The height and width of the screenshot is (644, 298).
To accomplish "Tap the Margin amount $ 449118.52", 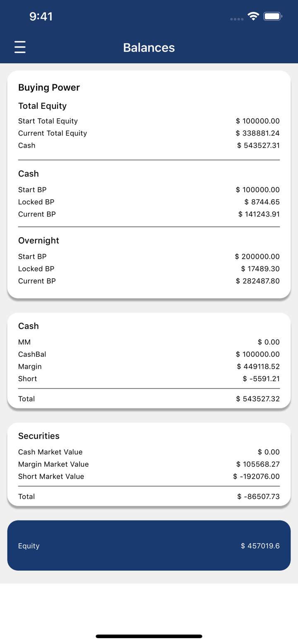I will click(258, 367).
